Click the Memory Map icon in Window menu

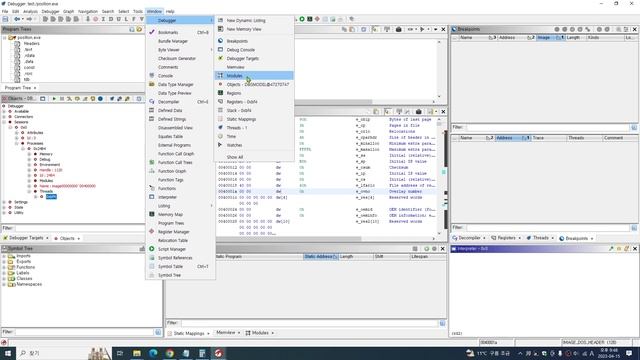152,214
